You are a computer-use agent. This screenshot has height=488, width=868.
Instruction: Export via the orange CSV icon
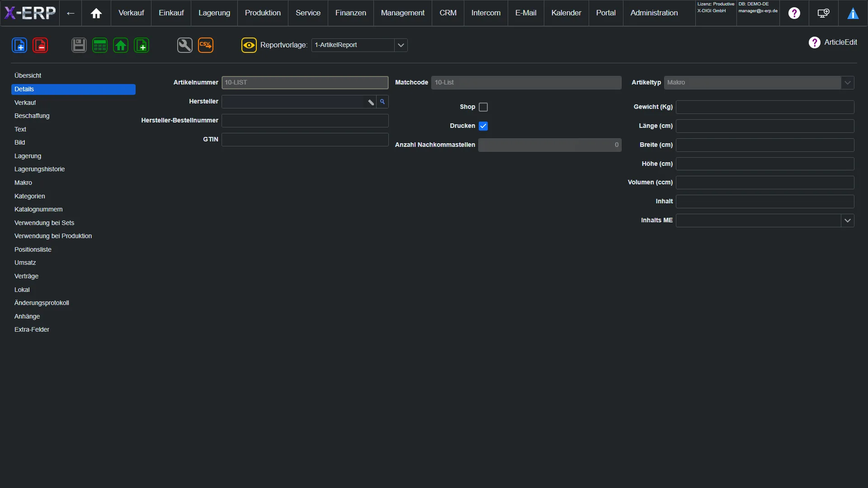(x=206, y=45)
